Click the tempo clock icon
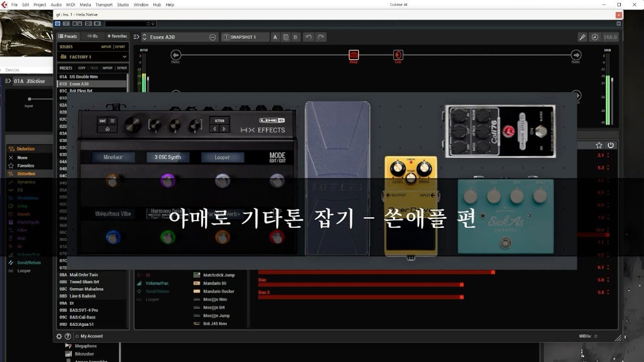Image resolution: width=644 pixels, height=362 pixels. 595,37
